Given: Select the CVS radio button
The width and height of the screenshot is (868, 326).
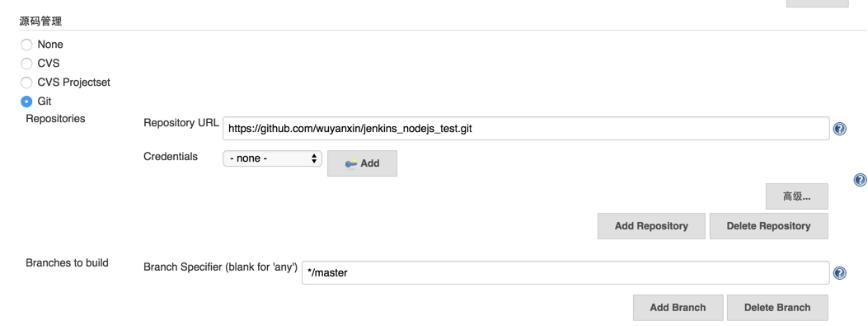Looking at the screenshot, I should tap(26, 64).
